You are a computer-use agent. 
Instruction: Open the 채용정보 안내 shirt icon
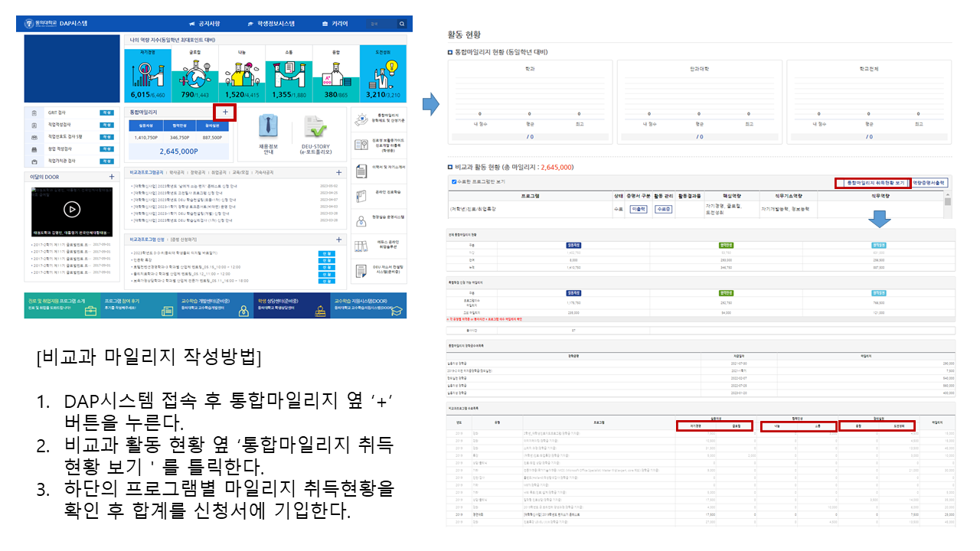[268, 126]
